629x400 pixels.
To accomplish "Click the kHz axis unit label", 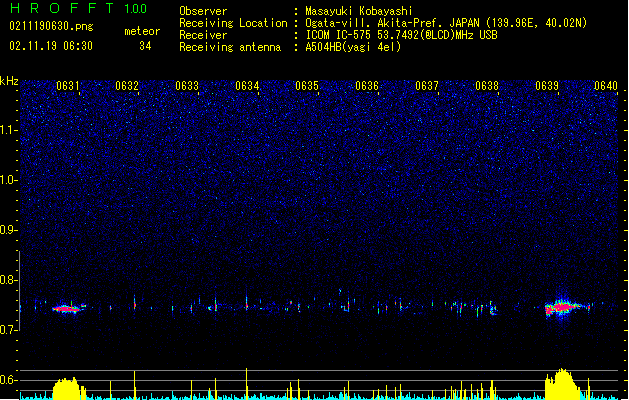I will [9, 81].
